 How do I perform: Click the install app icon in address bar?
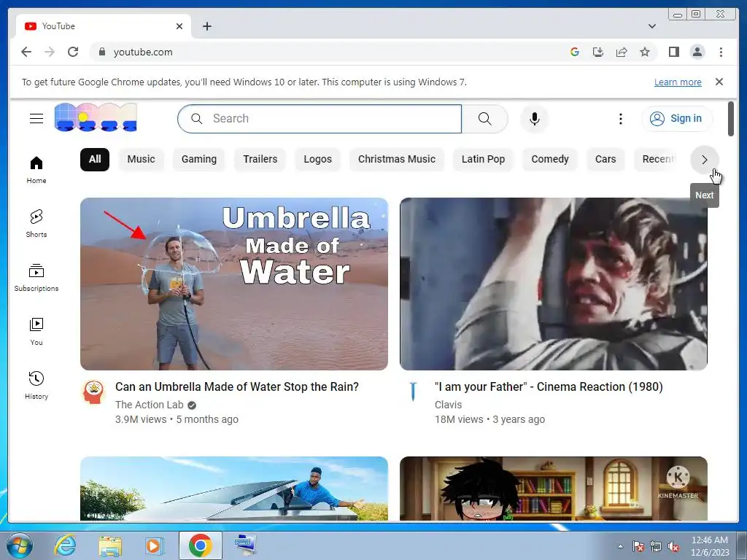(x=598, y=52)
